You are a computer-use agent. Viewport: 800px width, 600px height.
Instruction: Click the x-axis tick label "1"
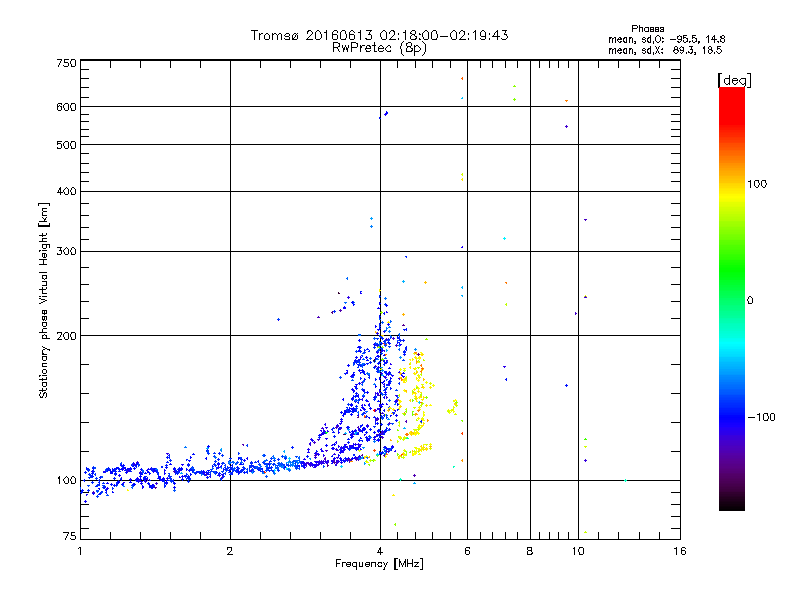(x=80, y=551)
